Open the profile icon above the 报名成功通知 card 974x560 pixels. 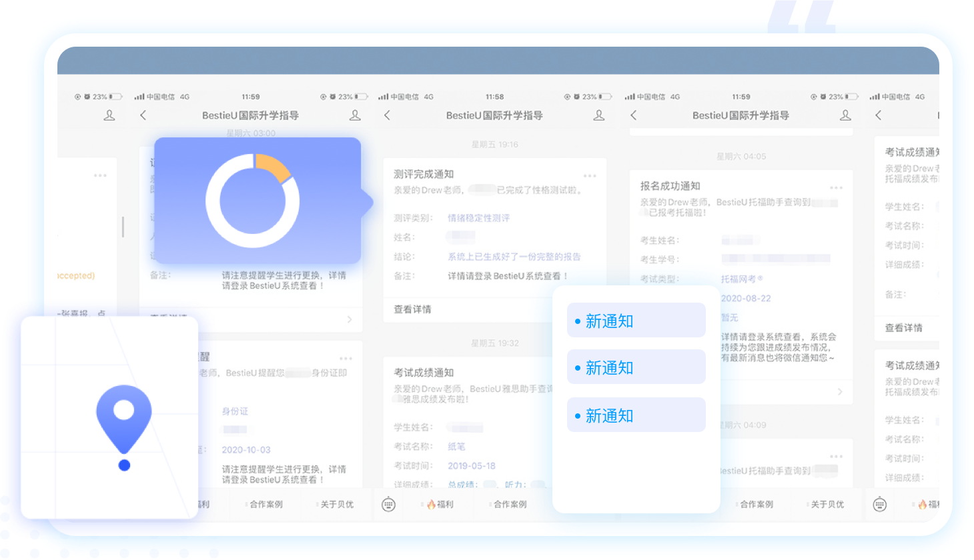(845, 115)
